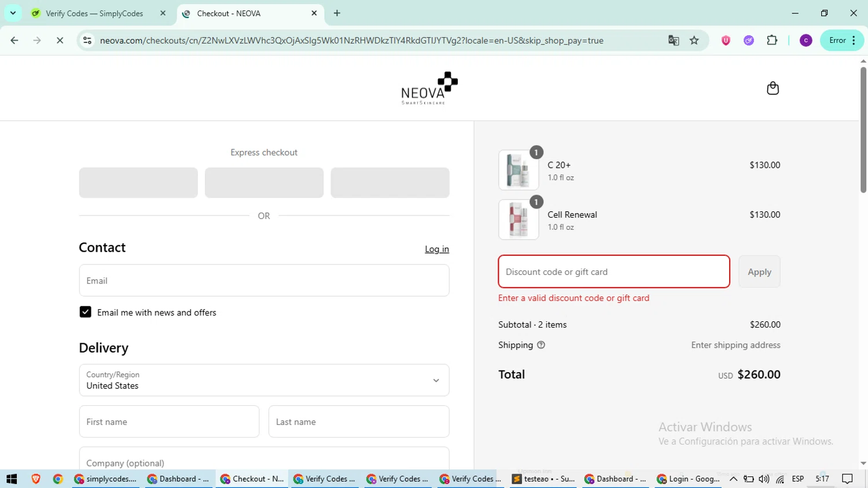Open the simplycodes taskbar window

[x=106, y=479]
